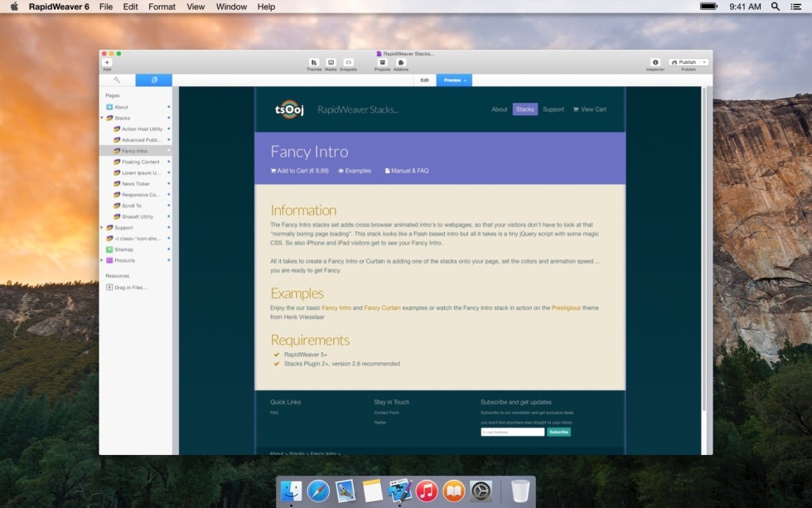
Task: Click Add to Cart (€ 9,99)
Action: 299,171
